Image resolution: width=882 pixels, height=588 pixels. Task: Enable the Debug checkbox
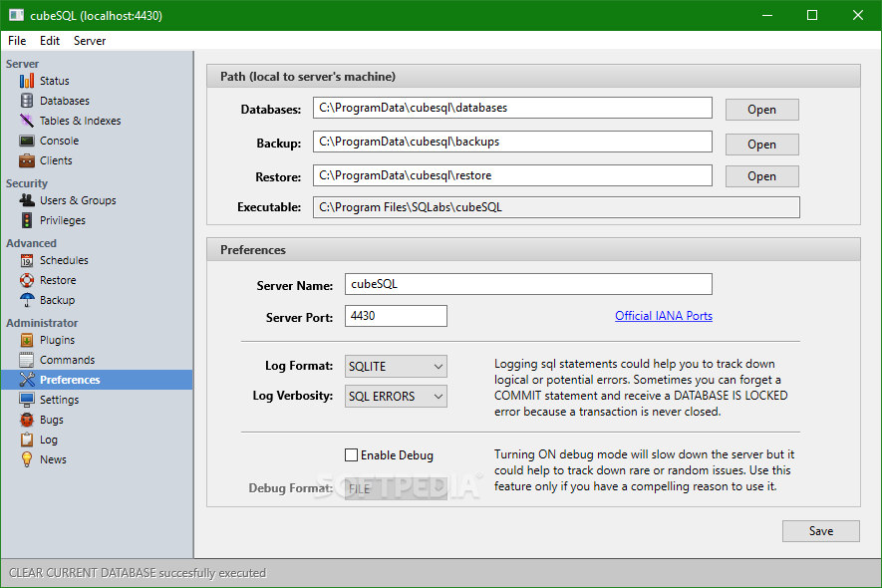(351, 455)
